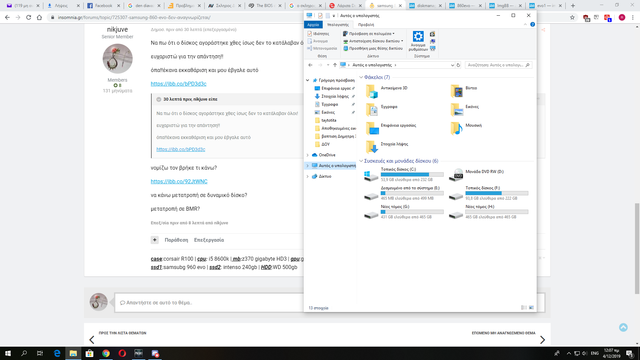The height and width of the screenshot is (360, 640).
Task: Open the Αρχείο tab in Explorer
Action: (313, 24)
